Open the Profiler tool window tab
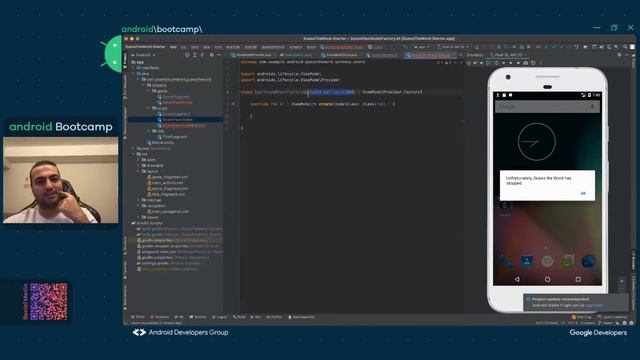Viewport: 640px width, 360px height. pyautogui.click(x=274, y=317)
